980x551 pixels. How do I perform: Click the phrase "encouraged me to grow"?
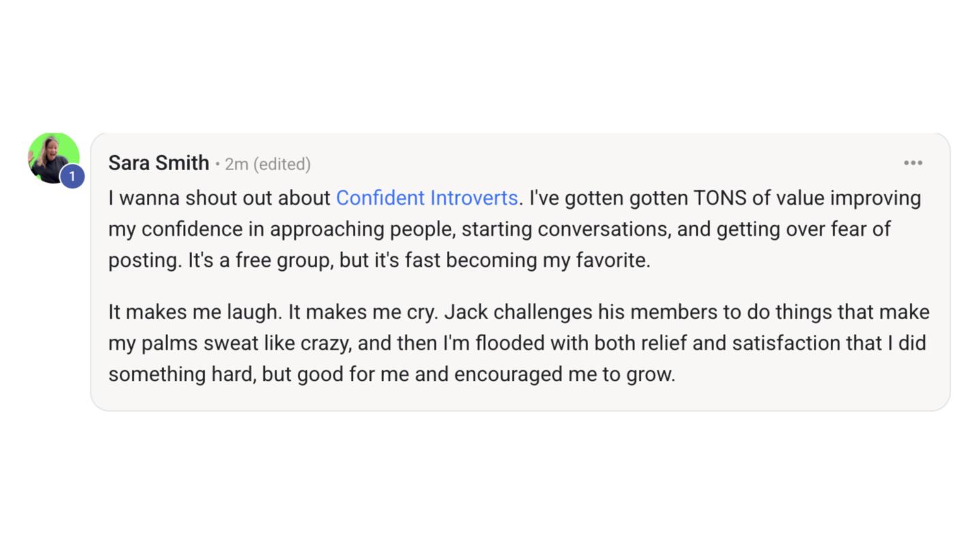pos(564,375)
